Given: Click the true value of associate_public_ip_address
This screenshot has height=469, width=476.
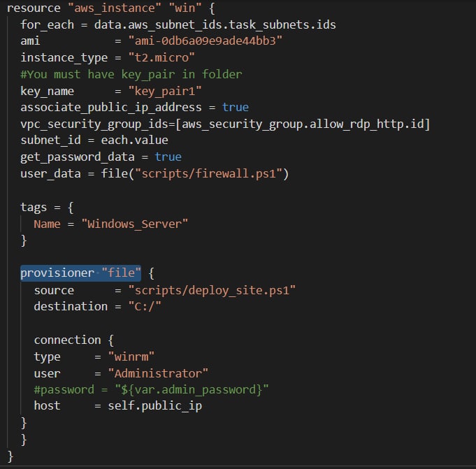Looking at the screenshot, I should tap(236, 108).
